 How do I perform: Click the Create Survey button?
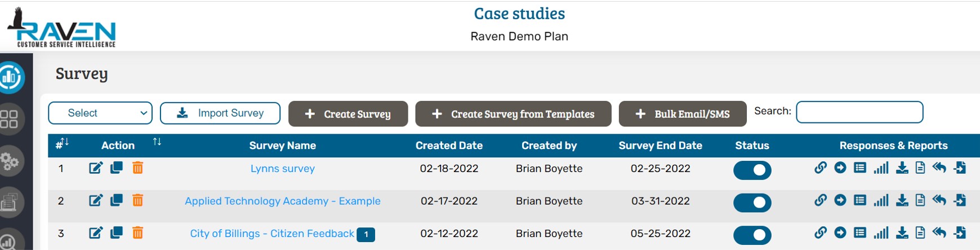[348, 113]
